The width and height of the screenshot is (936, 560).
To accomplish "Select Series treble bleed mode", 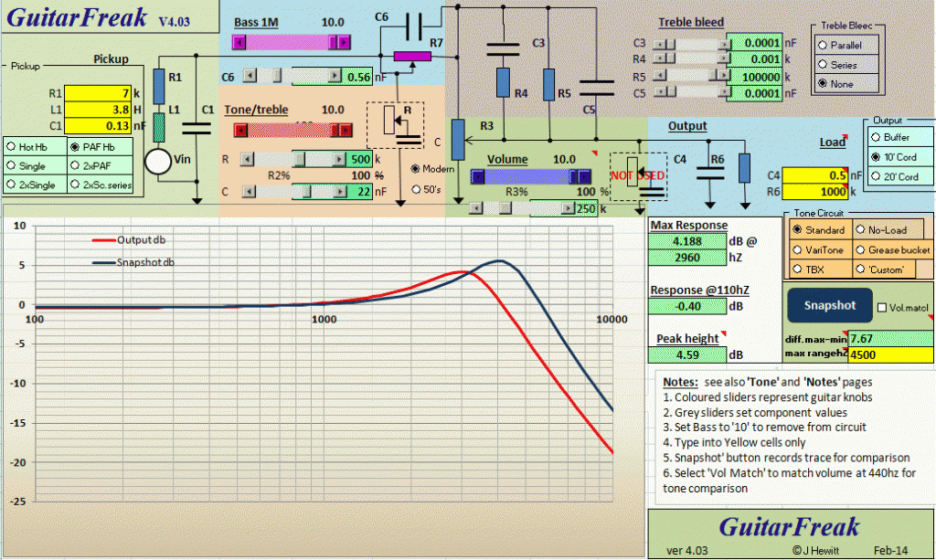I will point(823,65).
